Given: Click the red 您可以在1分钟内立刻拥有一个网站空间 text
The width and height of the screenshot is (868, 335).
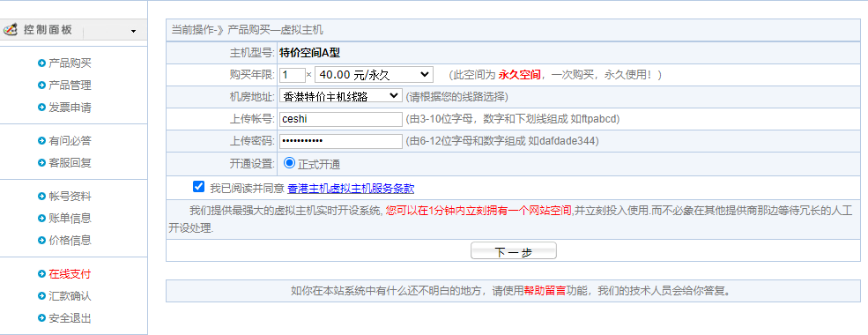Looking at the screenshot, I should [x=479, y=211].
